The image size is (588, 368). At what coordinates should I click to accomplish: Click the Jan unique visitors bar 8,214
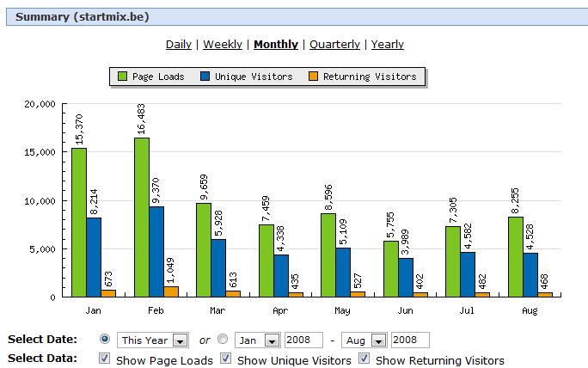(x=94, y=257)
